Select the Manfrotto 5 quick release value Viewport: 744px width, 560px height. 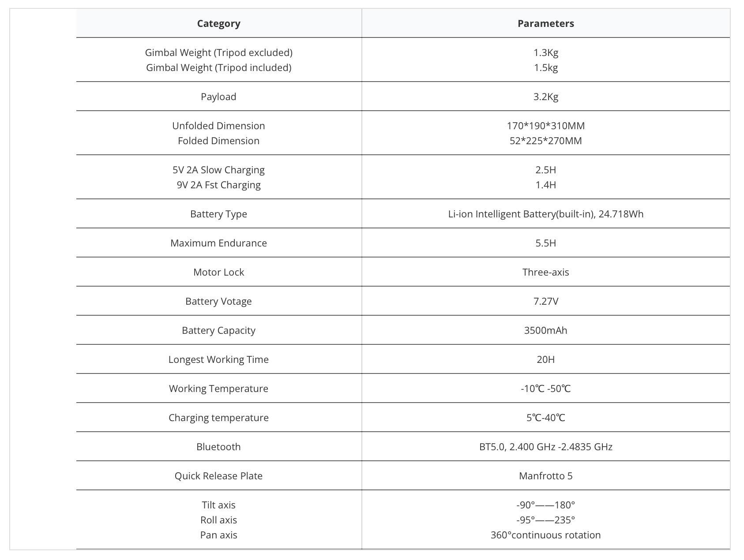545,476
